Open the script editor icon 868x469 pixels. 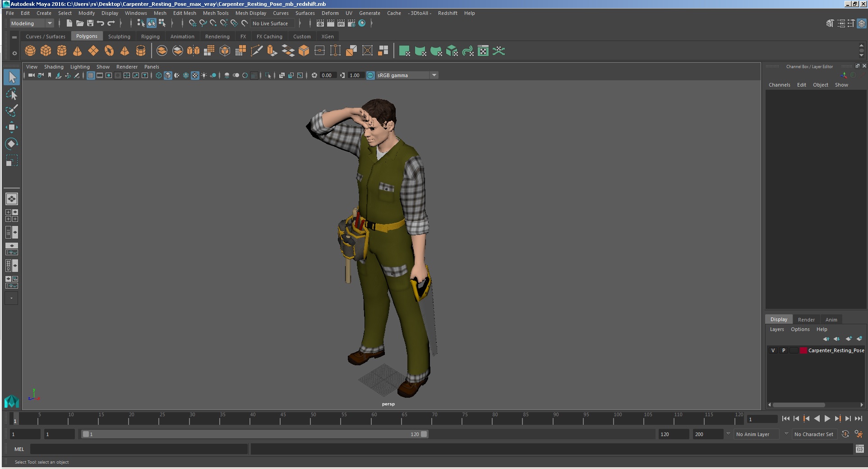(x=859, y=449)
